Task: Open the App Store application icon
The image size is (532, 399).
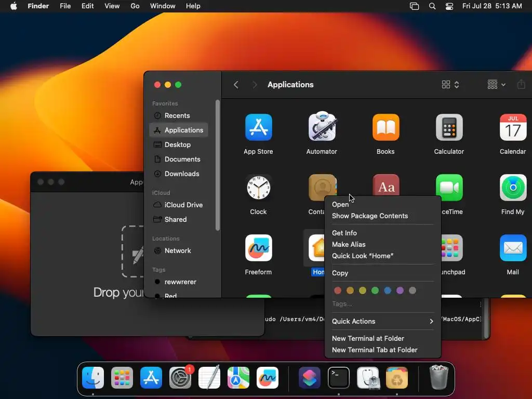Action: coord(259,127)
